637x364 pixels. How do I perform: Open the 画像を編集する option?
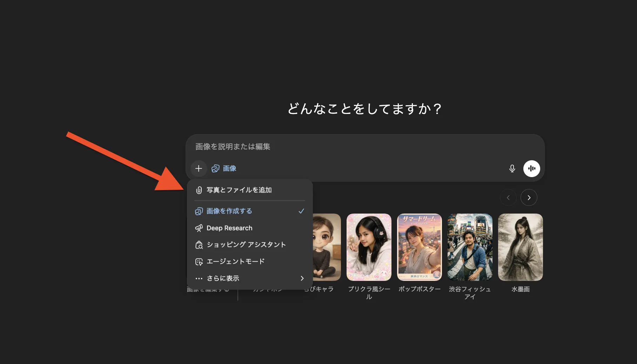click(x=208, y=289)
